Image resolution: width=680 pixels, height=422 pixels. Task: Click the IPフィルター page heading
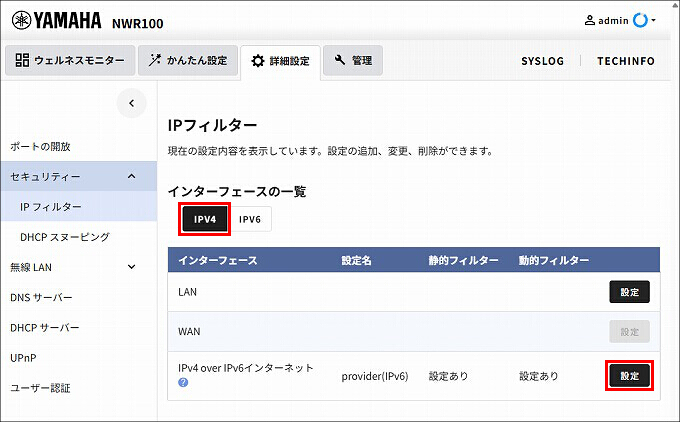pos(212,125)
